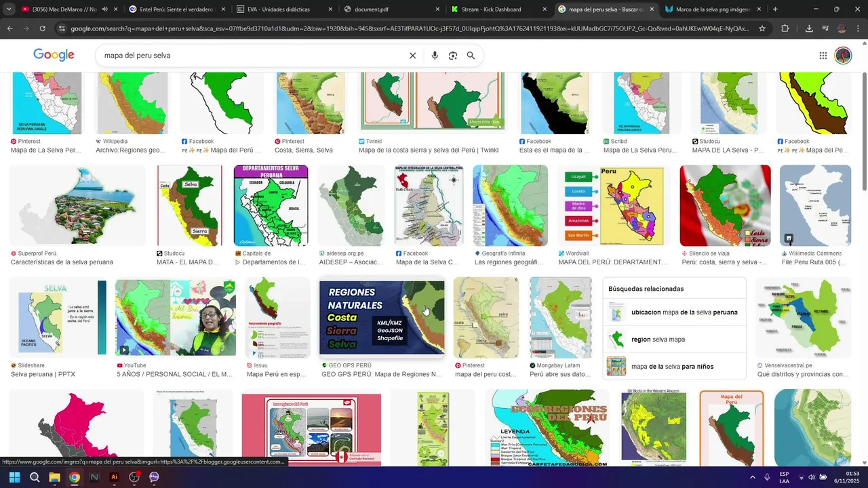This screenshot has height=488, width=868.
Task: Select related search mapa de la selva para niños
Action: [674, 367]
